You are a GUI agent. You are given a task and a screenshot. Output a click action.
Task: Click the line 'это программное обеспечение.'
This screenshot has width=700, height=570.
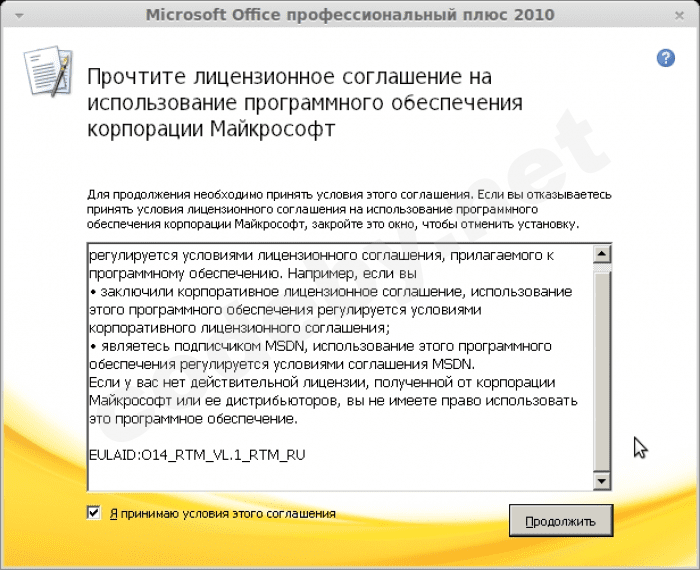coord(193,419)
